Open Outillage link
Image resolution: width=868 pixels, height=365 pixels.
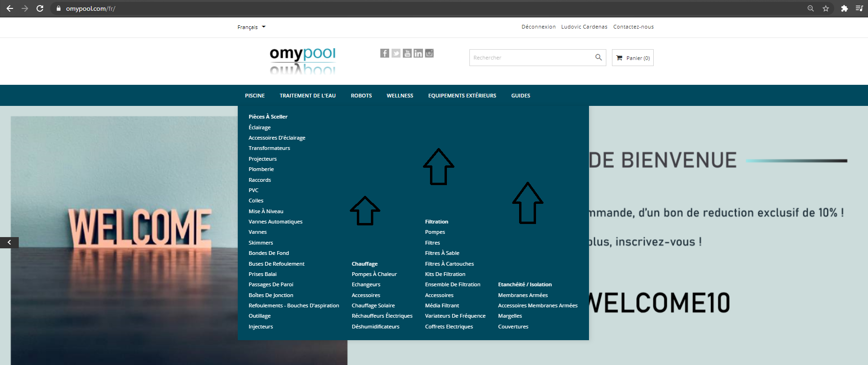click(x=259, y=316)
